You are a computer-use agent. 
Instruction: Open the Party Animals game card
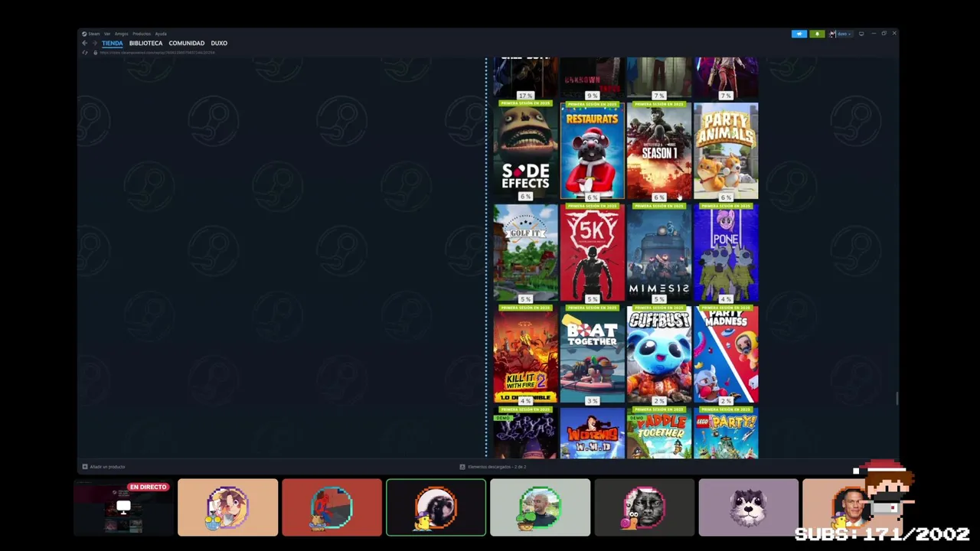pyautogui.click(x=726, y=150)
